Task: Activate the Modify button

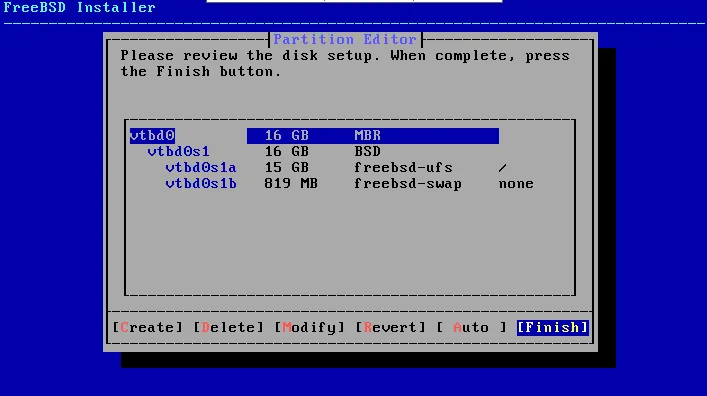Action: pyautogui.click(x=309, y=327)
